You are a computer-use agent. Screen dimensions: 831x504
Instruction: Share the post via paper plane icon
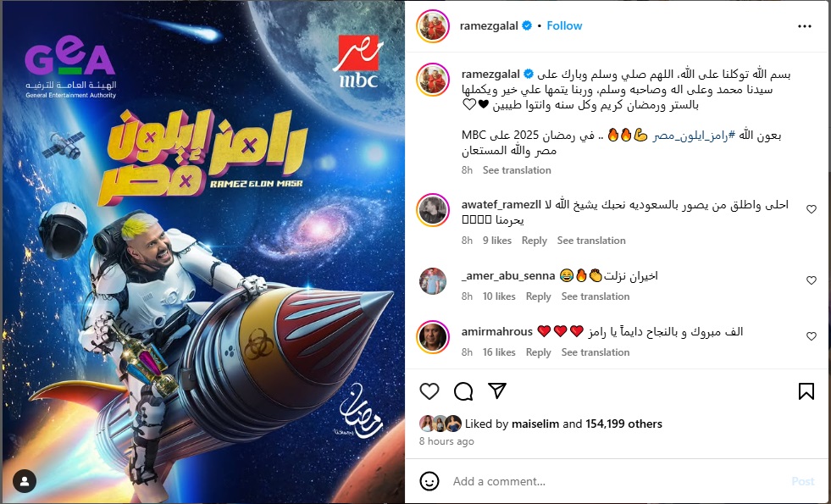click(x=497, y=391)
